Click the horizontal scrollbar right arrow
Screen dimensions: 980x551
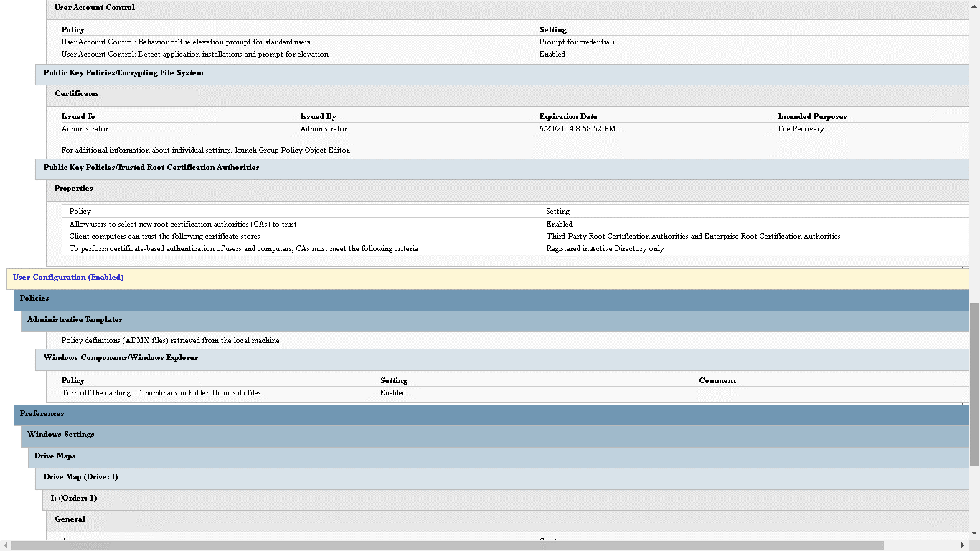[x=963, y=545]
